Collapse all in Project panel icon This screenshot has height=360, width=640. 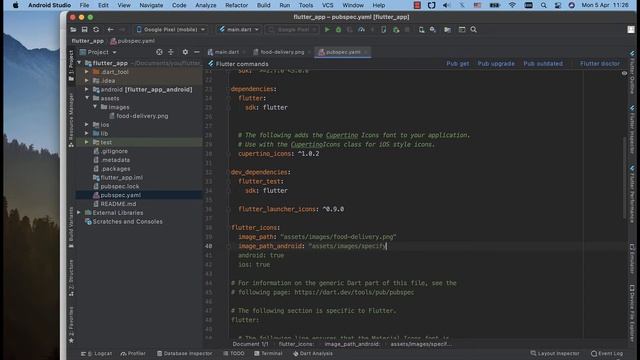(x=171, y=52)
